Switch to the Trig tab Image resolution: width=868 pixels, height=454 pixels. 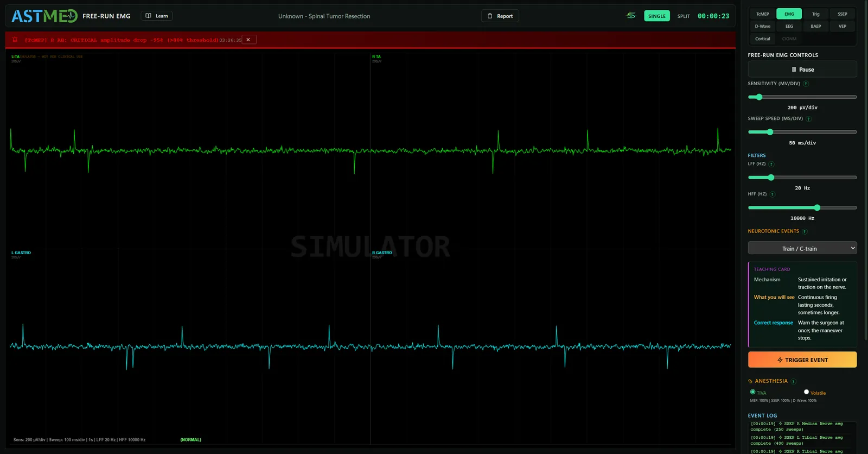(x=816, y=14)
